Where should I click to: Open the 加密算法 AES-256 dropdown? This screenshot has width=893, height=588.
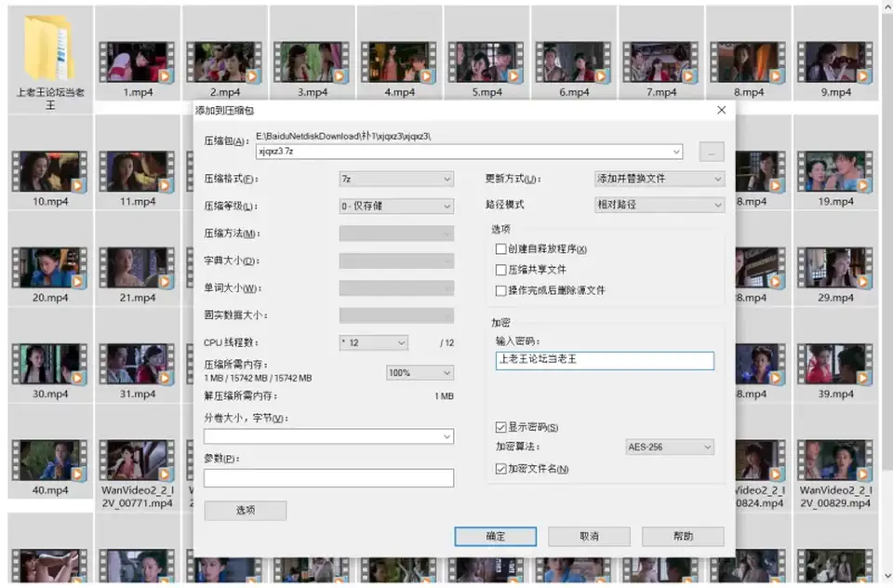(x=669, y=448)
